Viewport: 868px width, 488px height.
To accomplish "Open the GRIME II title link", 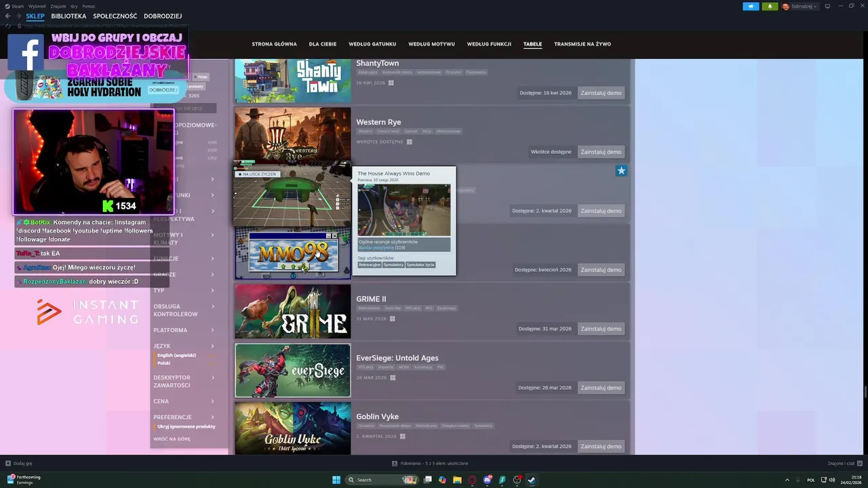I will coord(371,299).
